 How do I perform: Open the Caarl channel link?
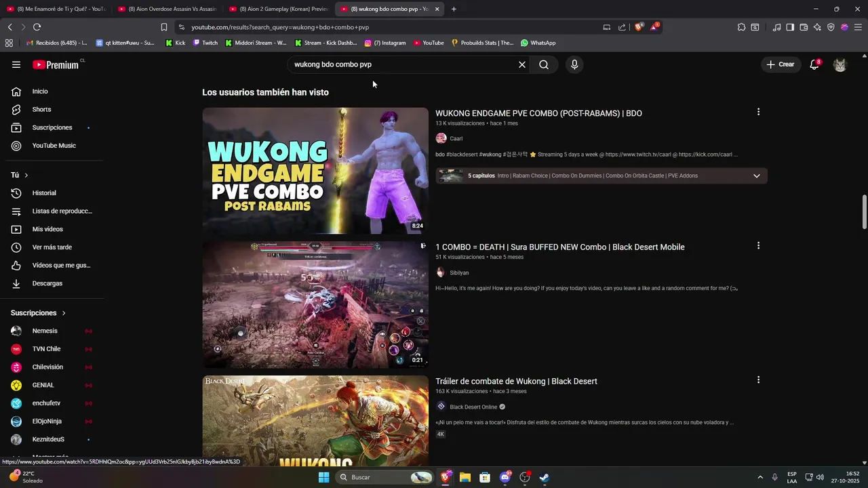coord(456,138)
